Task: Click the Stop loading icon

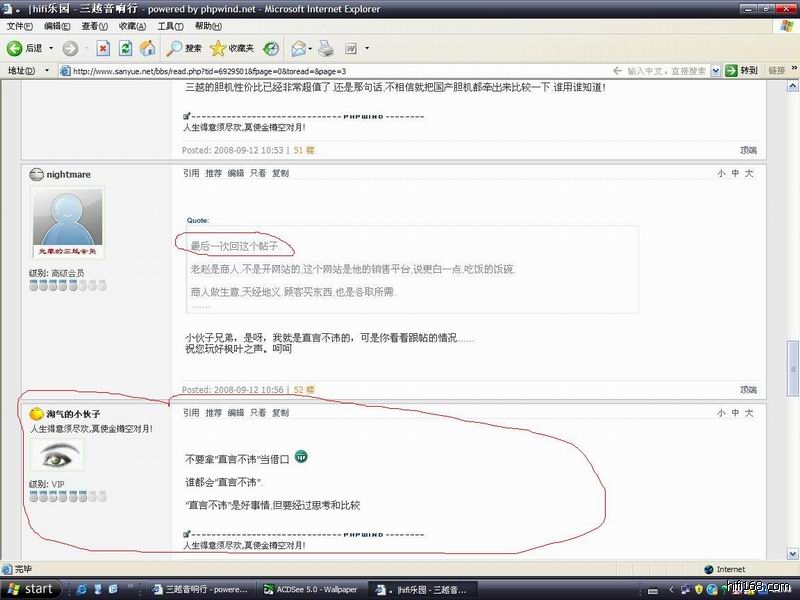Action: (103, 48)
